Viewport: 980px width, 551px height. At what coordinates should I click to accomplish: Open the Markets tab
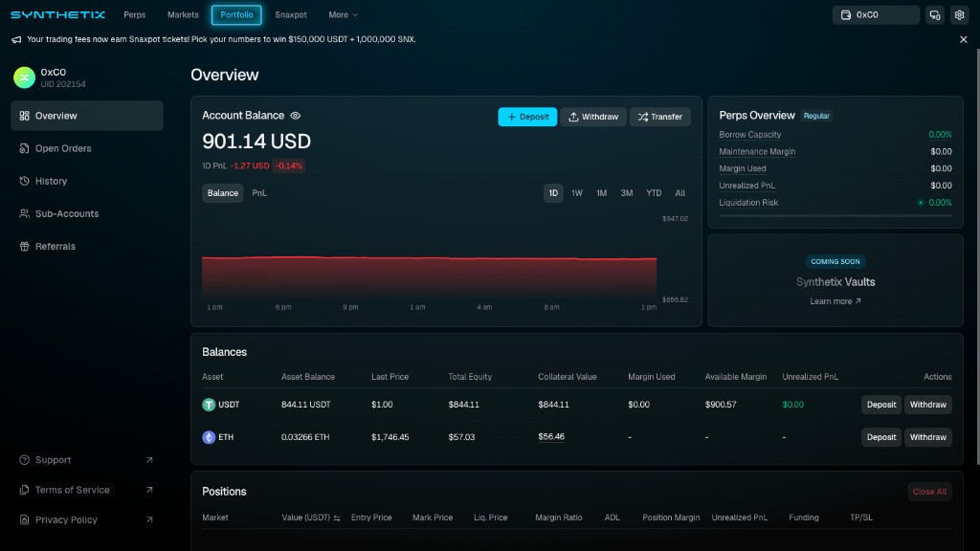pos(183,14)
